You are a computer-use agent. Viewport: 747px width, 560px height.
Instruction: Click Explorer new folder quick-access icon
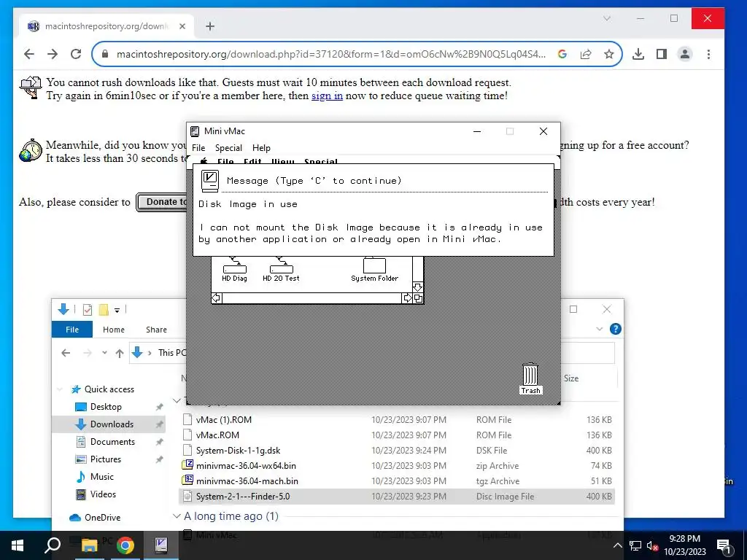(x=104, y=310)
